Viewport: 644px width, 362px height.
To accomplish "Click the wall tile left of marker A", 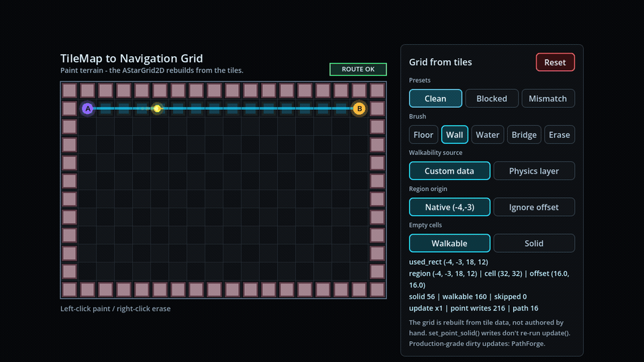I will tap(69, 109).
